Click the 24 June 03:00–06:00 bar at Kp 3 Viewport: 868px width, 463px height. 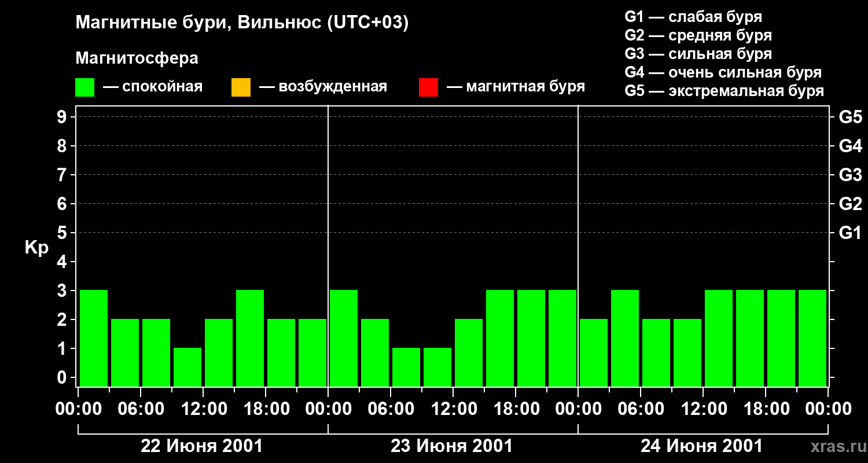click(625, 338)
